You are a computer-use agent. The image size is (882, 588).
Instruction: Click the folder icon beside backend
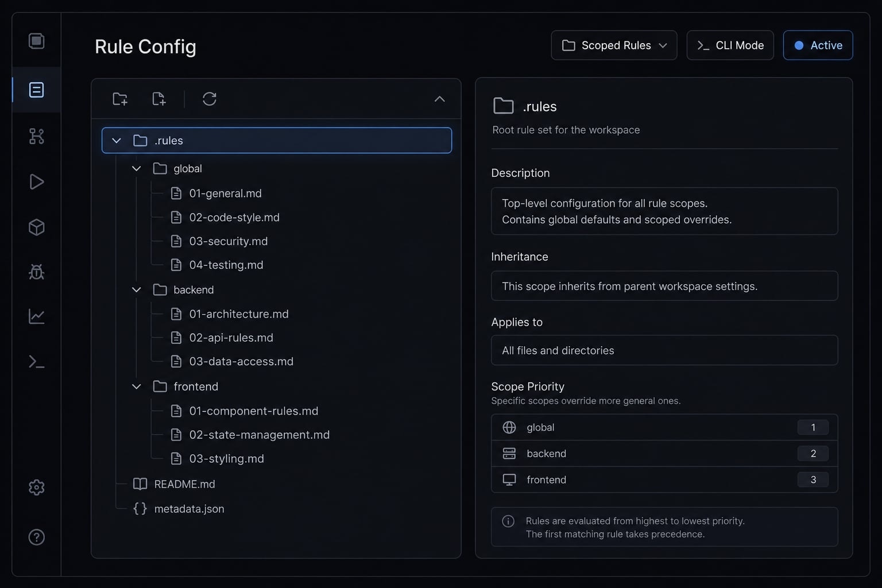pyautogui.click(x=160, y=290)
